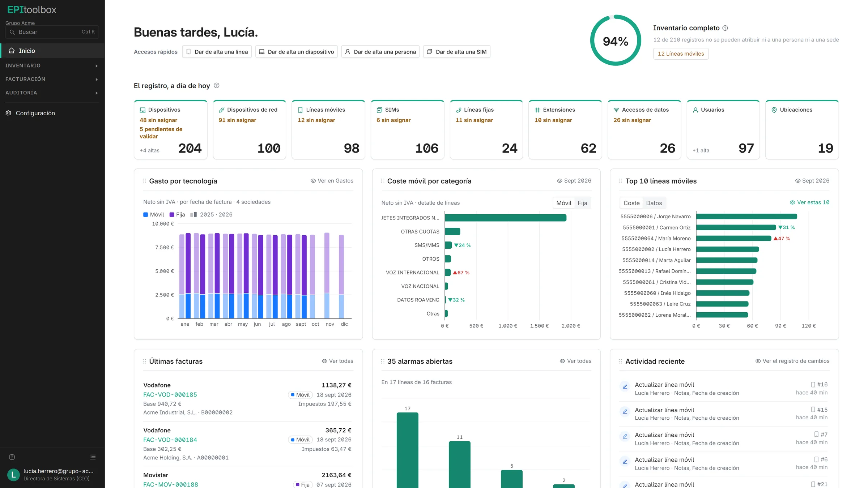Toggle the 2025 · 2026 legend entry
Viewport: 868px width, 488px height.
coord(212,215)
